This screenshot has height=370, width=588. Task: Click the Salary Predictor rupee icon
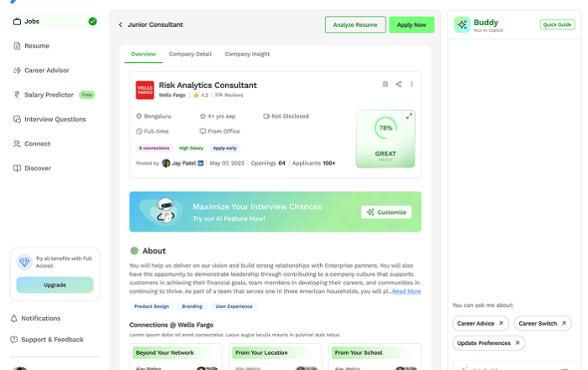17,95
